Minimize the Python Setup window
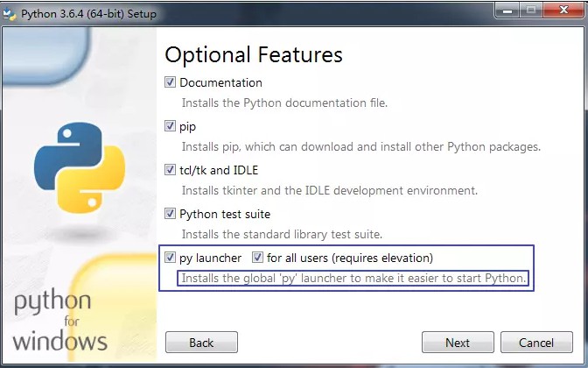The image size is (588, 368). pyautogui.click(x=507, y=11)
